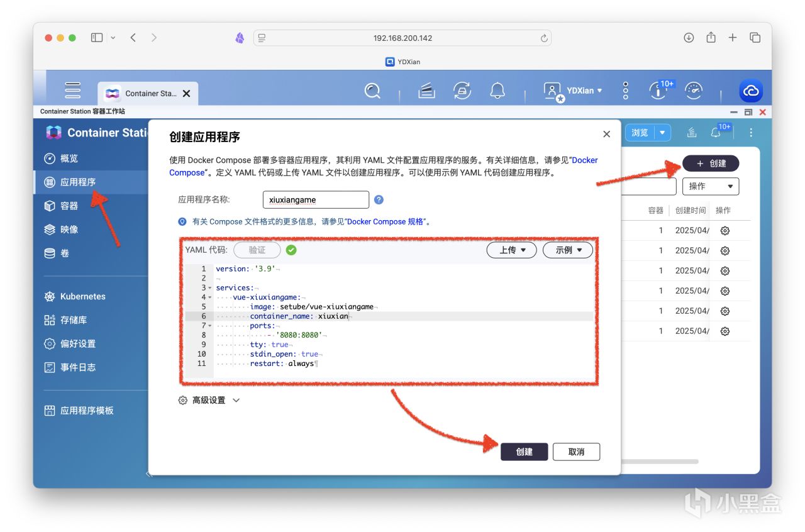Image resolution: width=805 pixels, height=532 pixels.
Task: Open the external devices icon
Action: pyautogui.click(x=462, y=91)
